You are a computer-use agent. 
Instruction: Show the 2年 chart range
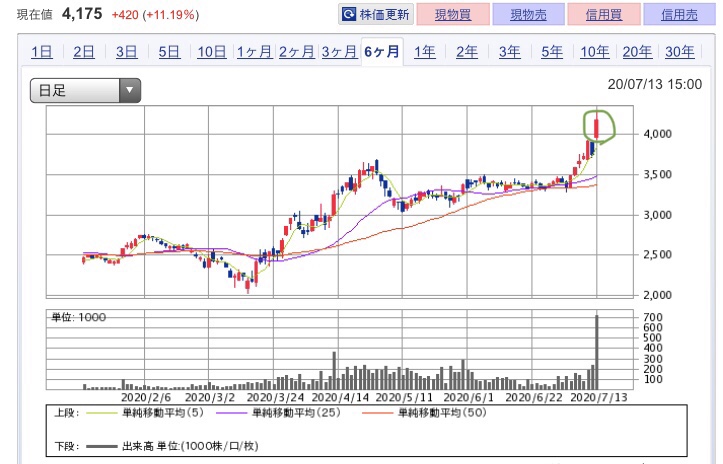click(467, 52)
